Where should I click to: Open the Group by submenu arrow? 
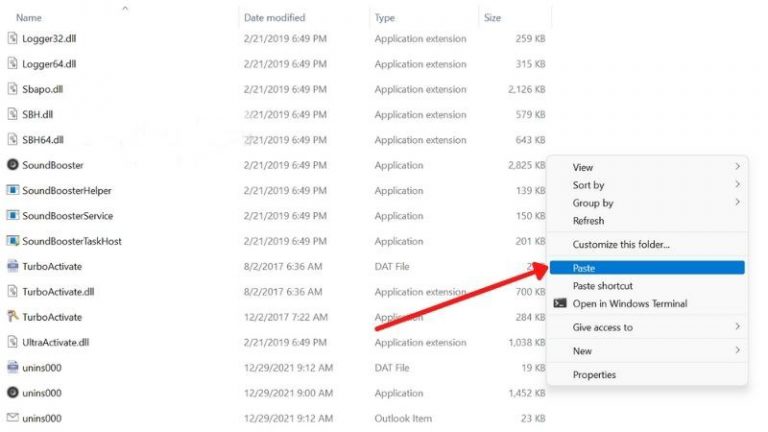coord(738,203)
